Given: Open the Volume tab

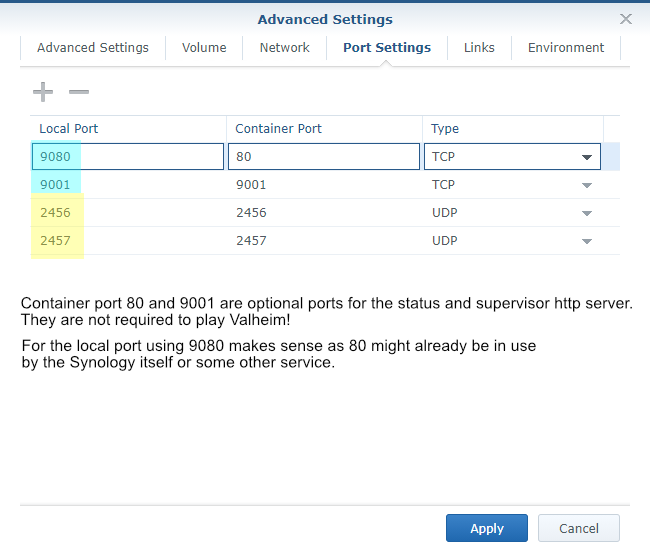Looking at the screenshot, I should 204,48.
